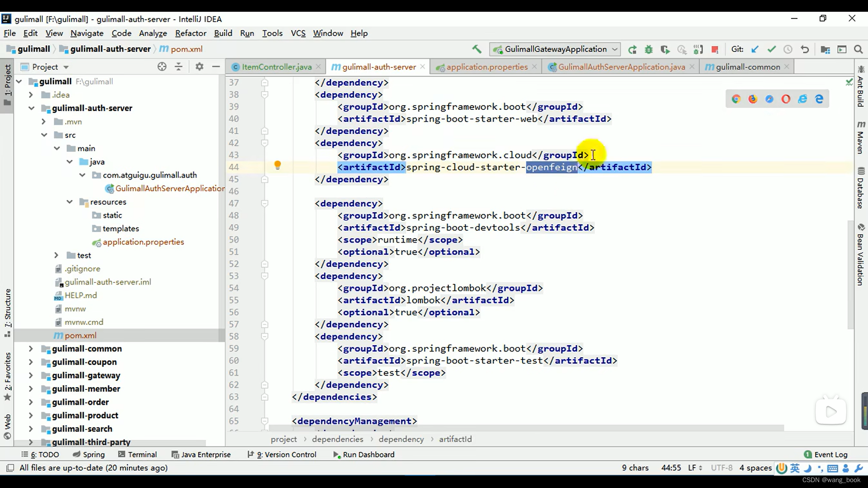The image size is (868, 488).
Task: Open the Run Dashboard tool window
Action: pos(364,455)
